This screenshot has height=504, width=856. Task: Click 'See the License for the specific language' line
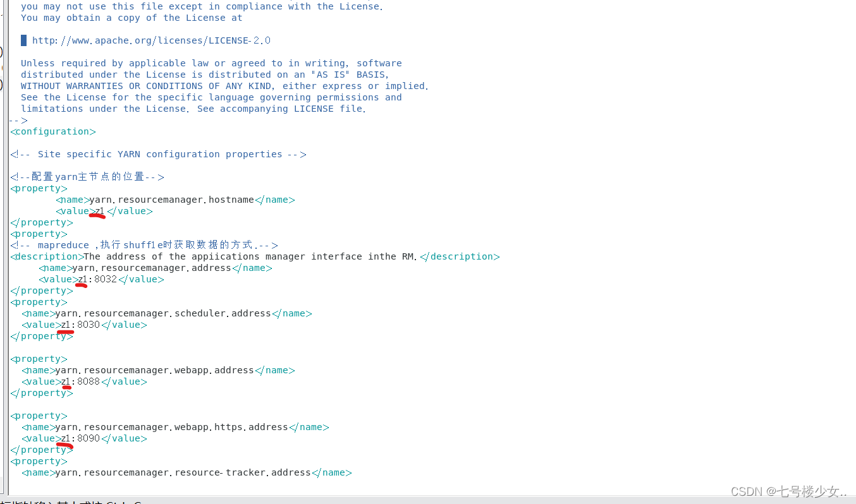click(x=211, y=97)
